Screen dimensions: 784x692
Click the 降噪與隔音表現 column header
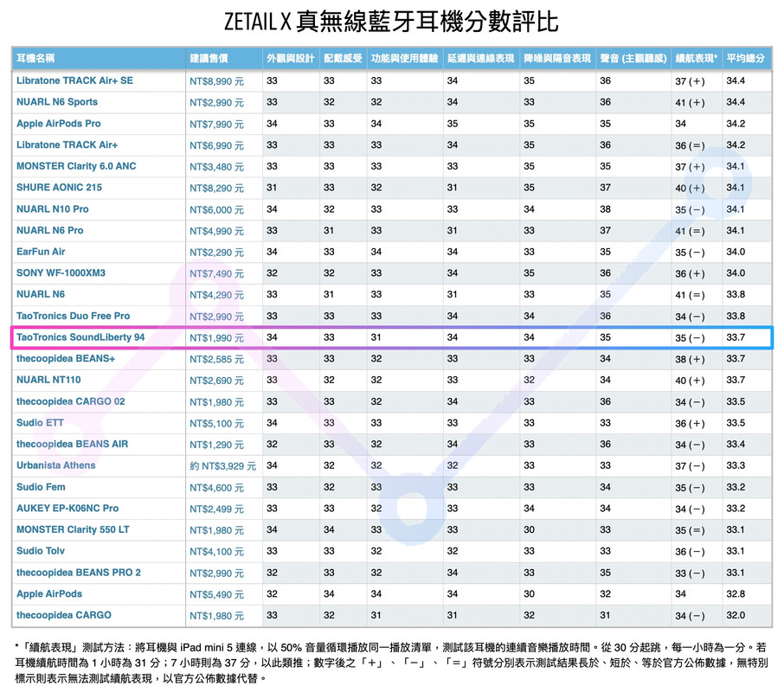click(x=557, y=59)
